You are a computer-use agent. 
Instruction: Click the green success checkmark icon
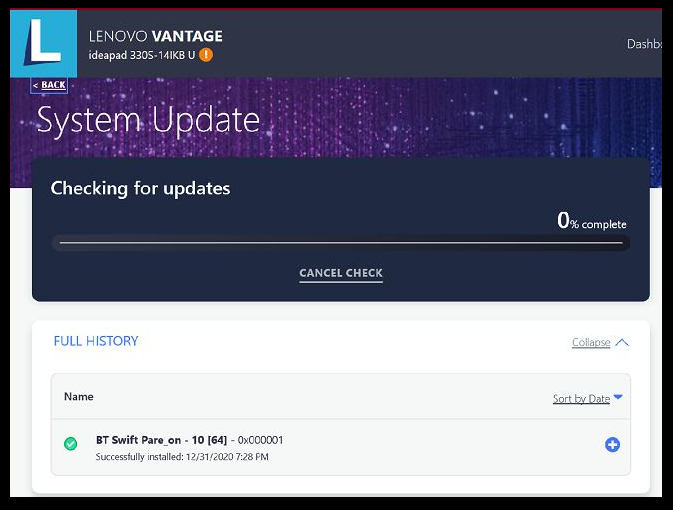pos(71,443)
